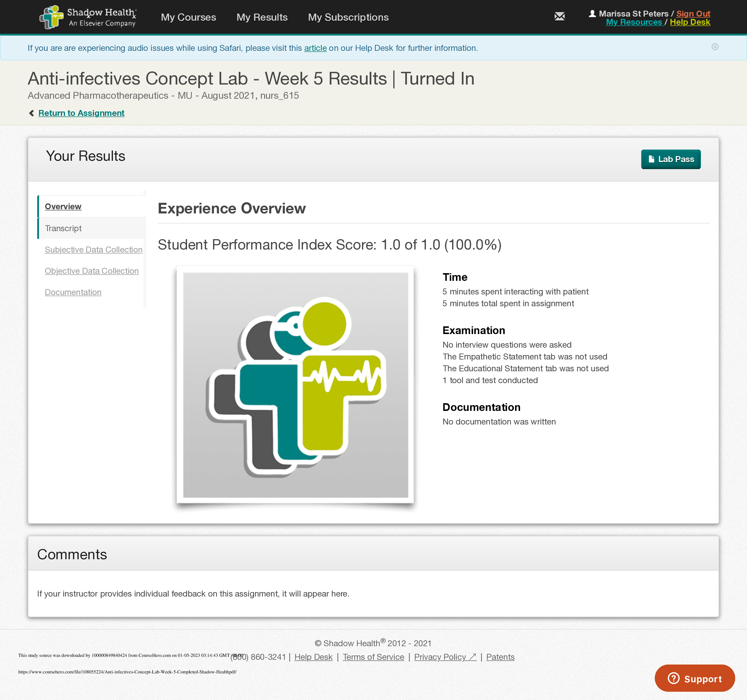Image resolution: width=747 pixels, height=700 pixels.
Task: Open the envelope messages icon
Action: 559,17
